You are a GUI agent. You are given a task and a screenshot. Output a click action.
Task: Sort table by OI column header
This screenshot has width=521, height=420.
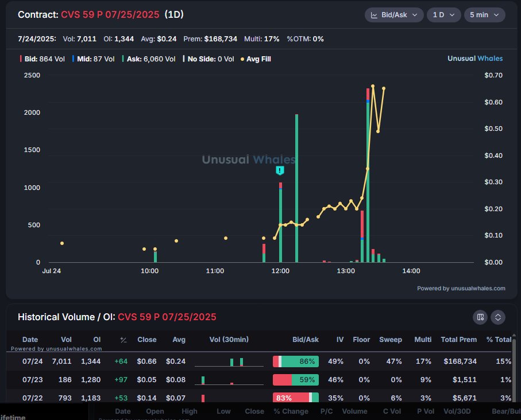tap(97, 340)
